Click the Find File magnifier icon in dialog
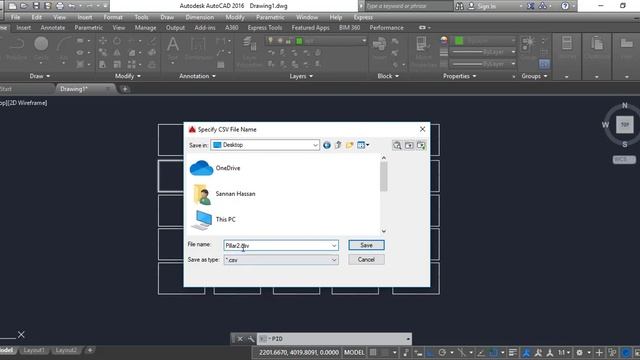Viewport: 640px width, 360px height. 397,145
